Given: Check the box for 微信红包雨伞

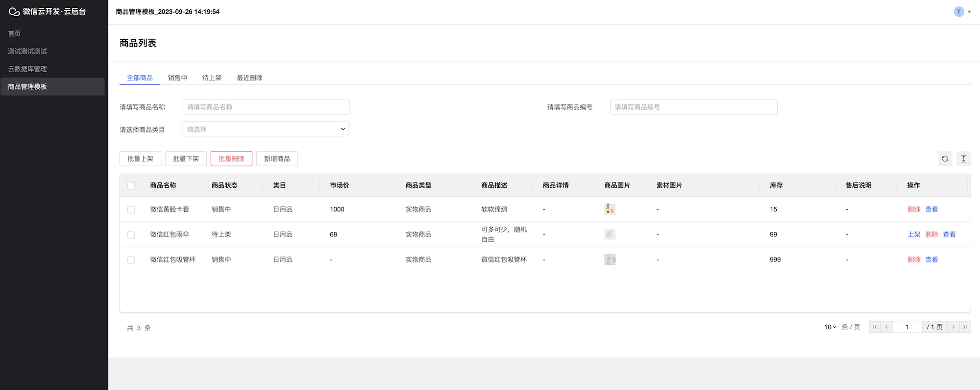Looking at the screenshot, I should click(x=131, y=235).
